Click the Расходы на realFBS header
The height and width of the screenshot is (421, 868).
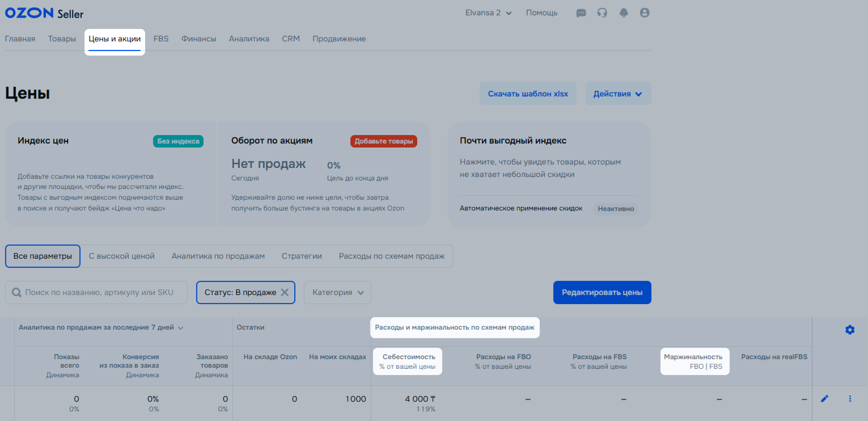coord(774,357)
